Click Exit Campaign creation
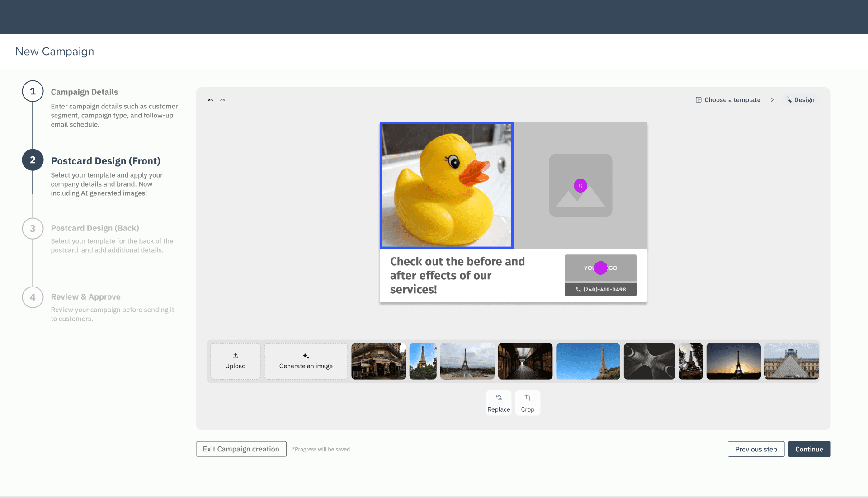Image resolution: width=868 pixels, height=498 pixels. [241, 449]
